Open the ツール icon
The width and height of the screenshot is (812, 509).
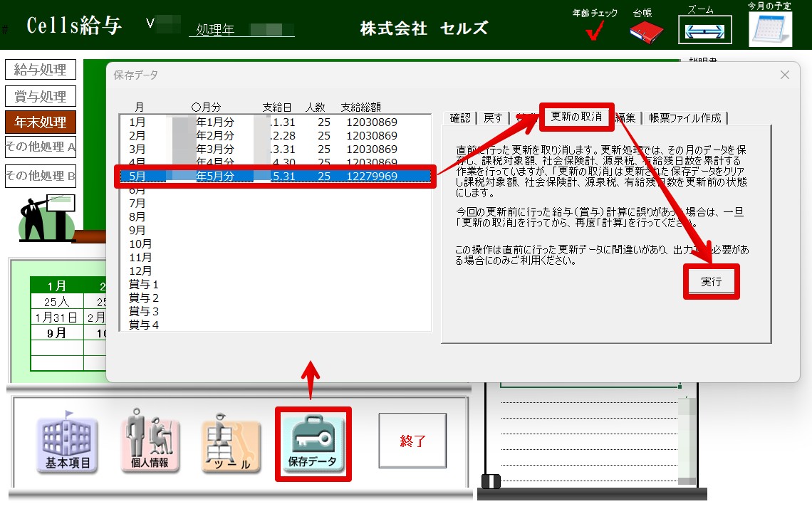pos(231,444)
